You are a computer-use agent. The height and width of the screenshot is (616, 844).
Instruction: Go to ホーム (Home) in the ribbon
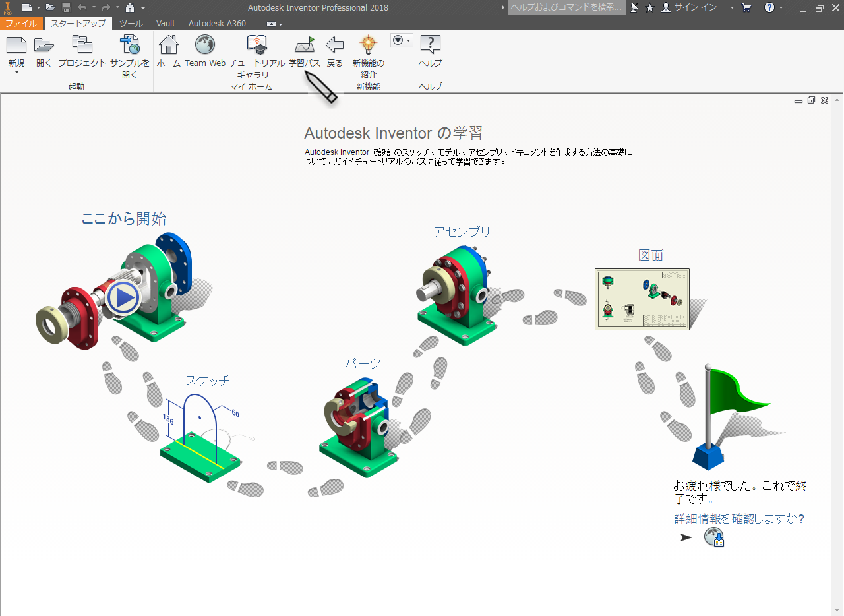(x=169, y=45)
